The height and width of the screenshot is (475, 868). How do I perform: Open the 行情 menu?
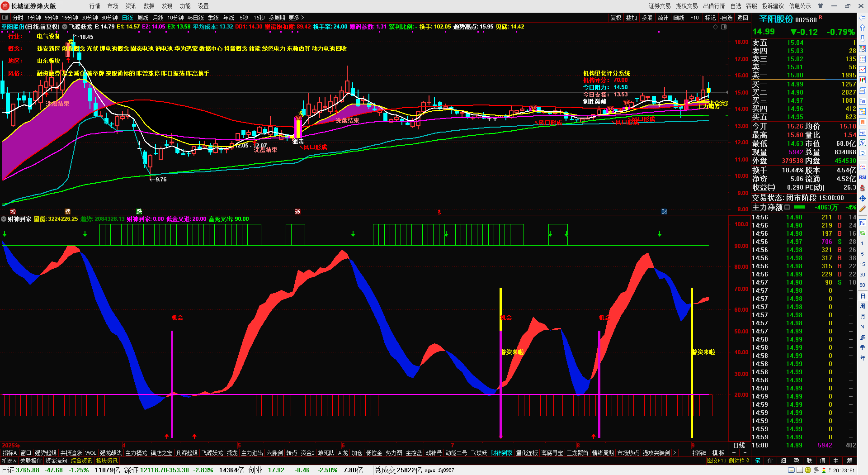95,6
